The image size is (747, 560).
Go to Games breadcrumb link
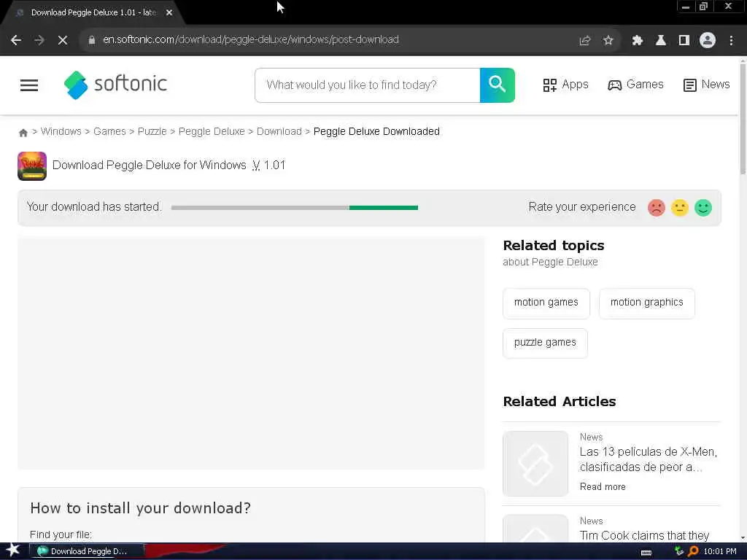109,131
